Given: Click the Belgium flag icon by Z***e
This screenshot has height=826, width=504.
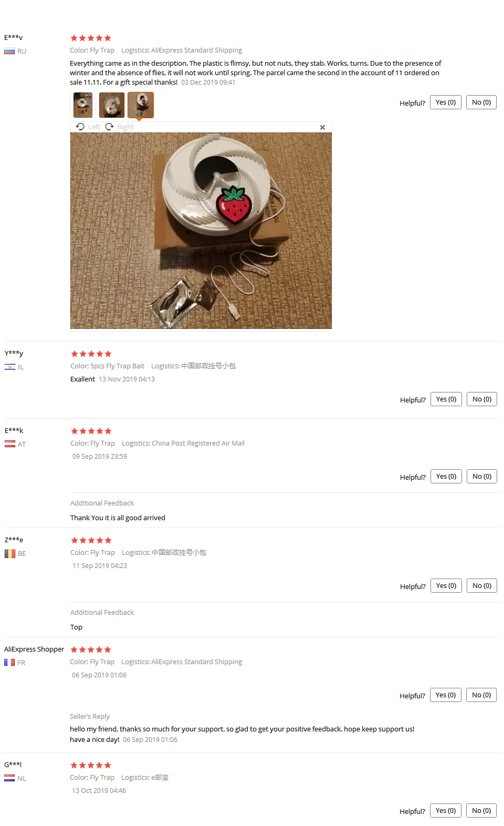Looking at the screenshot, I should click(x=10, y=553).
